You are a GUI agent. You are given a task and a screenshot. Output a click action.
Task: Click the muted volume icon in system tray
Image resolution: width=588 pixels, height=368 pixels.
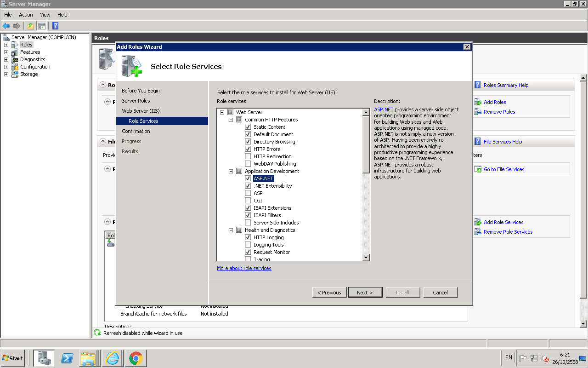(545, 358)
